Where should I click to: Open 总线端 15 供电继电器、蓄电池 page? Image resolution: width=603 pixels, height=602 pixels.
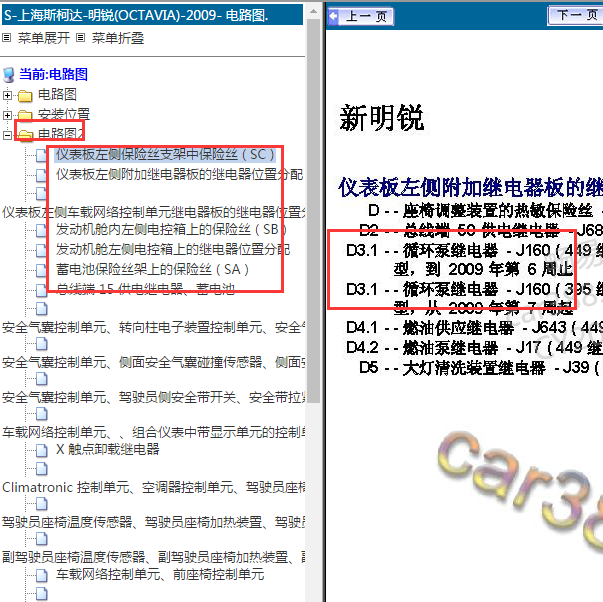pyautogui.click(x=145, y=289)
